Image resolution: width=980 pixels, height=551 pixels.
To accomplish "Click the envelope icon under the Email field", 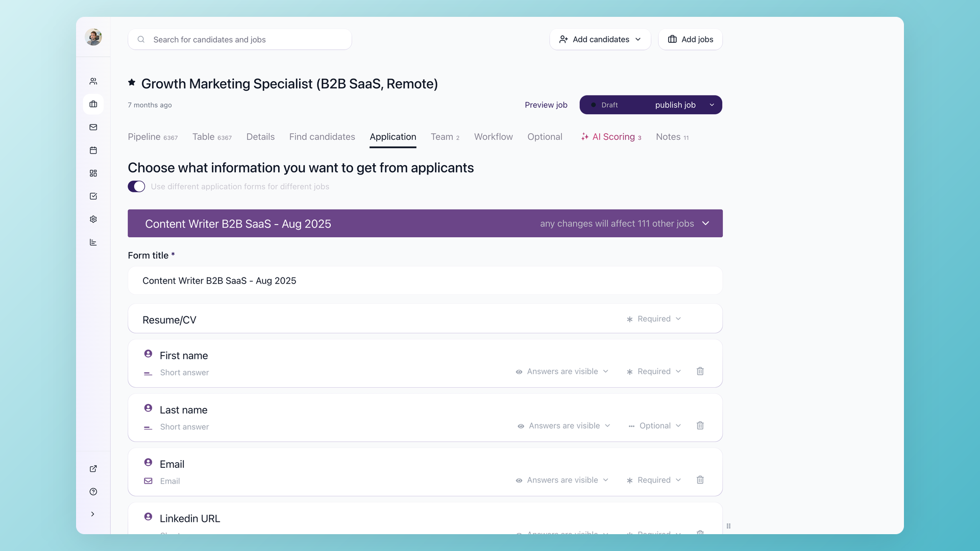I will point(148,481).
